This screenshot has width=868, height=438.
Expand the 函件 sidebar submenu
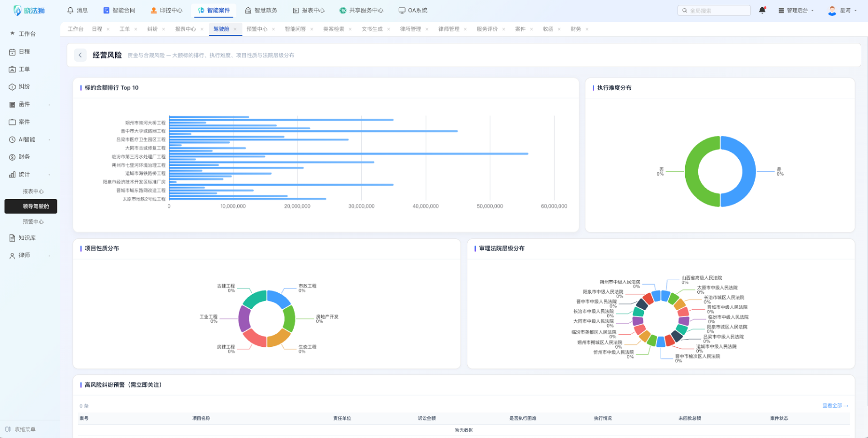49,105
